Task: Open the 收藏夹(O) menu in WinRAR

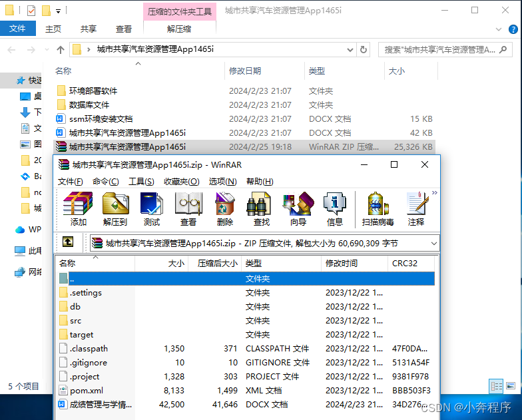Action: [181, 181]
